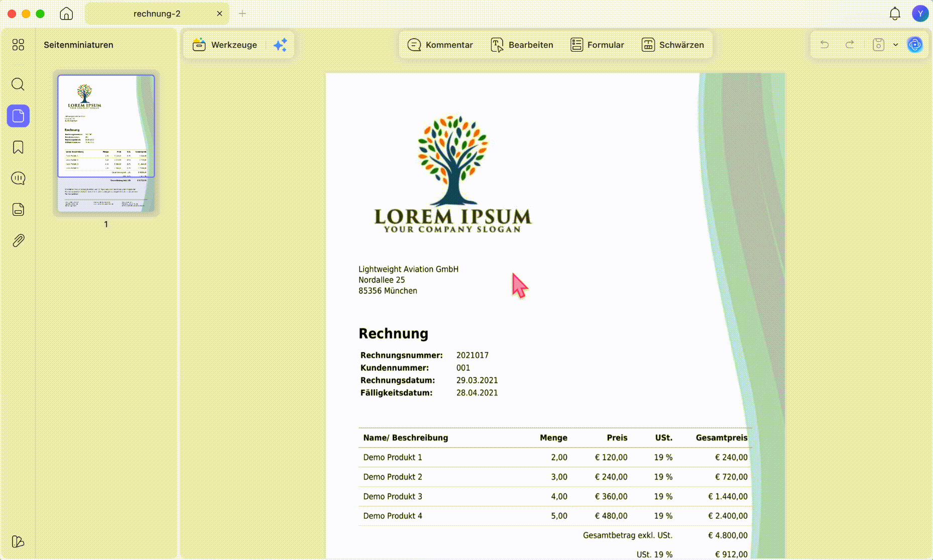Select the rechnung-2 document tab
Image resolution: width=933 pixels, height=560 pixels.
[157, 14]
